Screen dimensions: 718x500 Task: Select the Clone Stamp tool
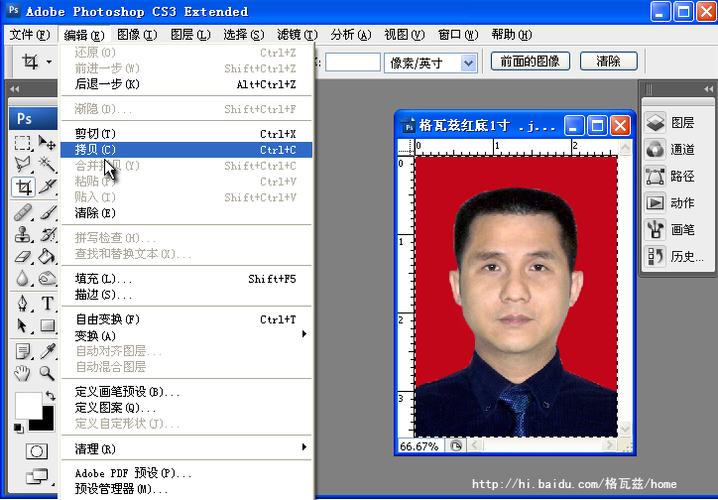point(22,235)
